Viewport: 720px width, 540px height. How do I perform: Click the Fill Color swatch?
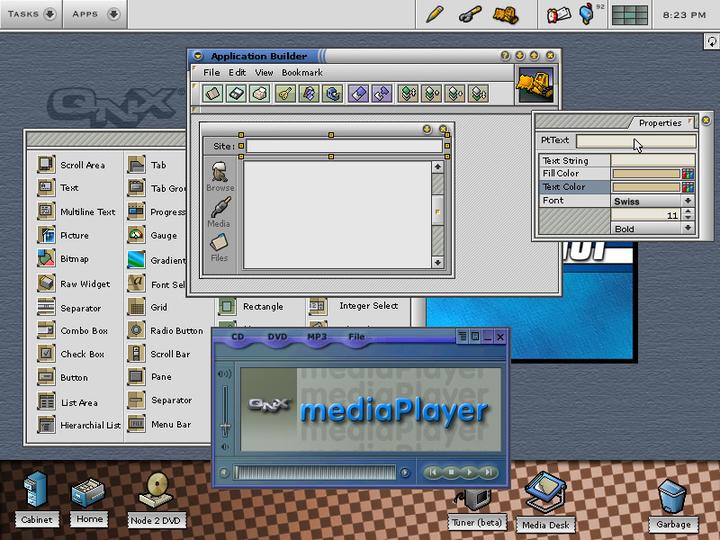coord(645,174)
